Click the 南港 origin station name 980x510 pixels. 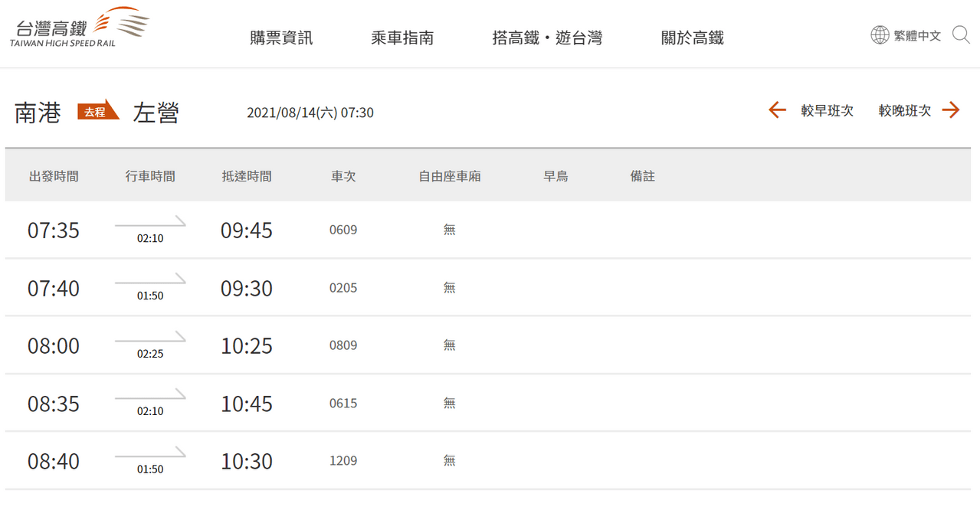click(x=38, y=113)
